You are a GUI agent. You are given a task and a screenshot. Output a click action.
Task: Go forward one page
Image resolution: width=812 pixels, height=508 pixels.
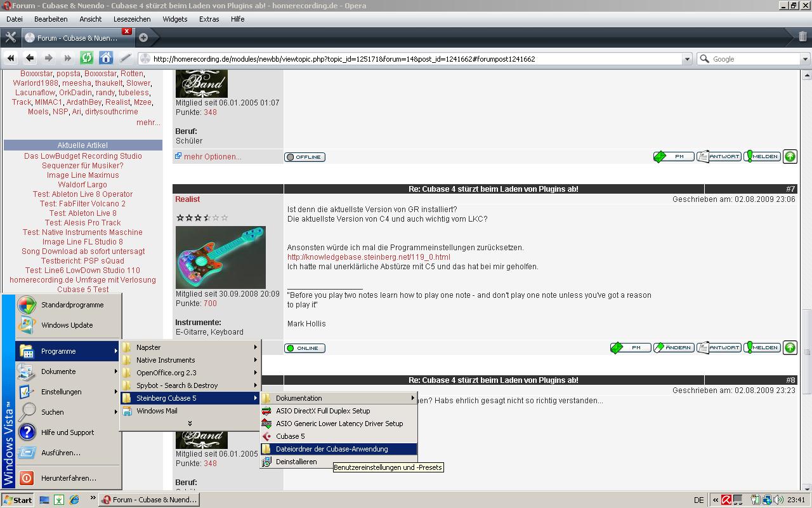click(49, 58)
